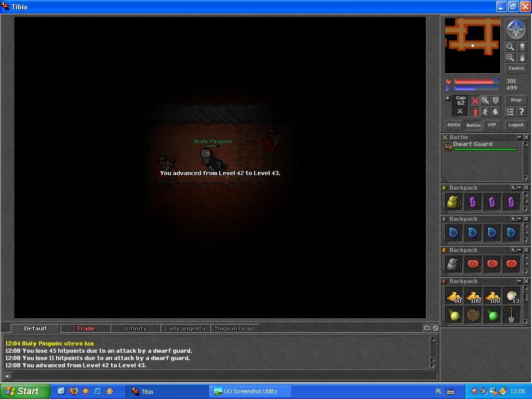Close the Battle panel
This screenshot has width=532, height=399.
(526, 137)
